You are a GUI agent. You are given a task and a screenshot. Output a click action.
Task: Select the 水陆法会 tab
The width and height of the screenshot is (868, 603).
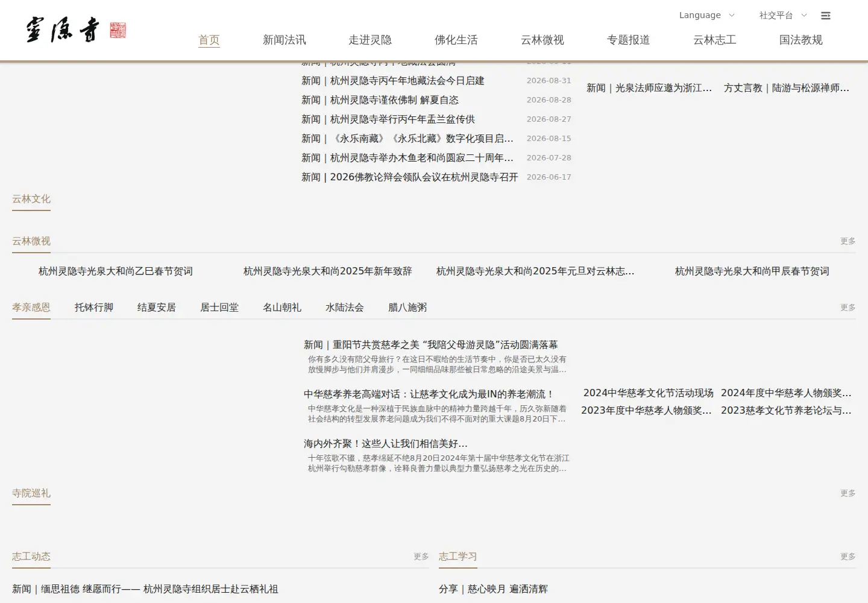pyautogui.click(x=345, y=308)
